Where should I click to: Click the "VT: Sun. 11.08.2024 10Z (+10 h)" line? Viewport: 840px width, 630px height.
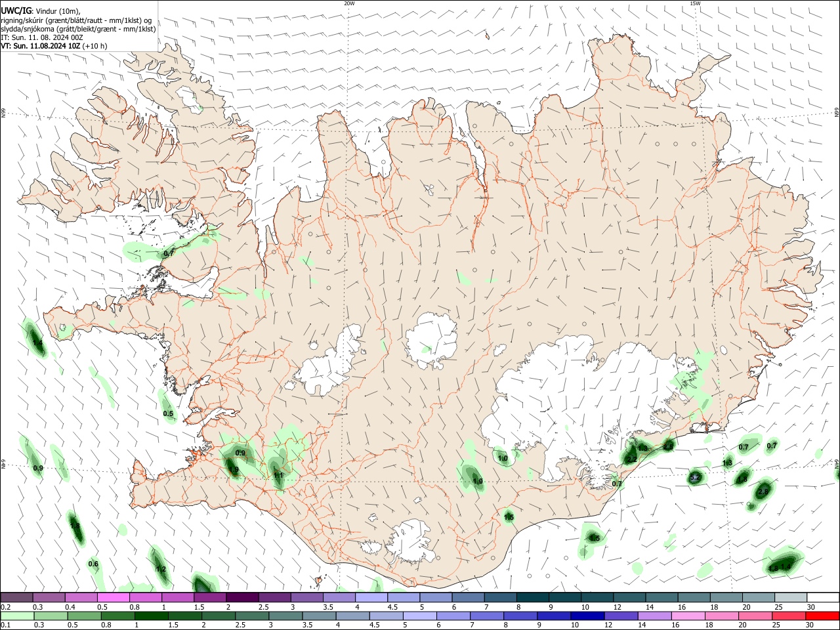click(x=54, y=46)
